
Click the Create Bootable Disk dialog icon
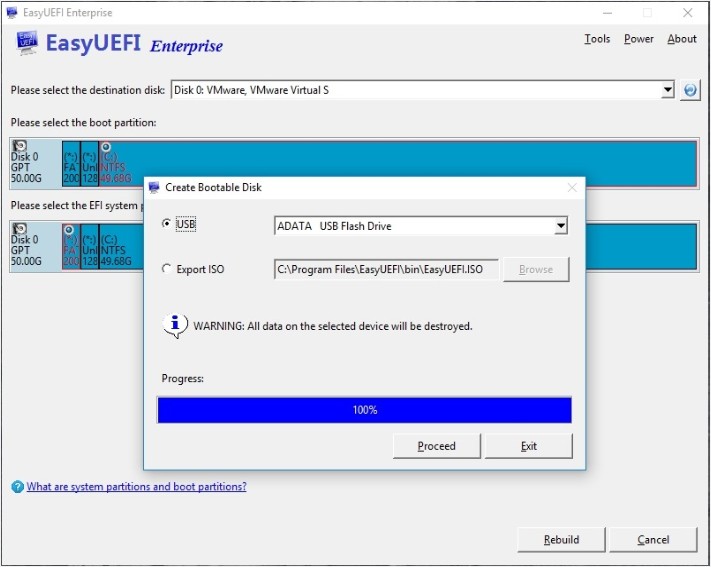coord(154,187)
